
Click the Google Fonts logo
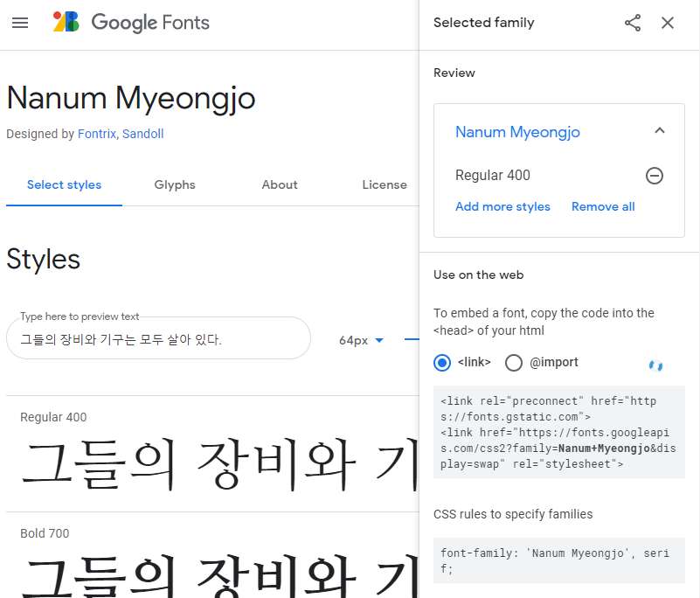131,23
